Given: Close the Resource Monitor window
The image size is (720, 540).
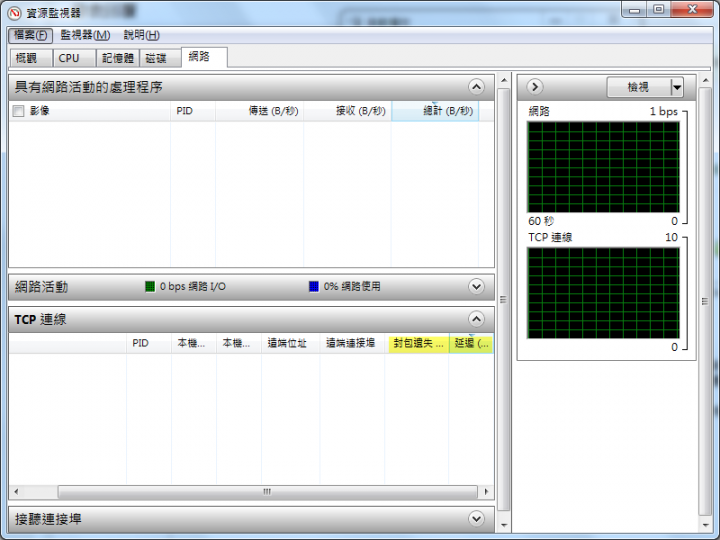Looking at the screenshot, I should click(x=692, y=9).
